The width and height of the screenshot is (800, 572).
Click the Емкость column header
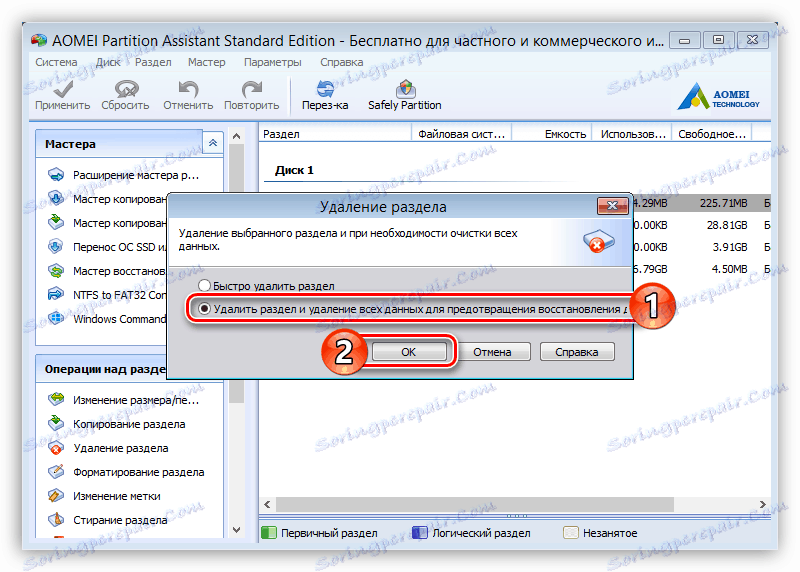click(x=552, y=134)
